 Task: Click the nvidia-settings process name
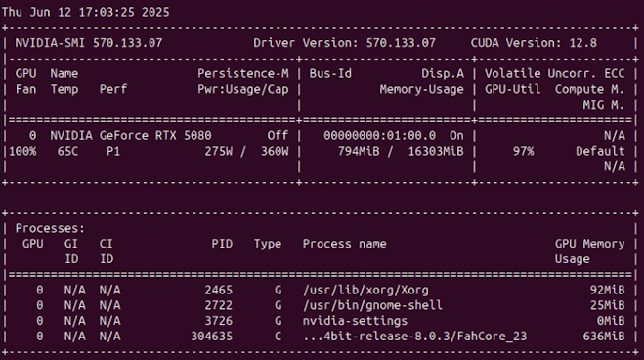point(355,321)
